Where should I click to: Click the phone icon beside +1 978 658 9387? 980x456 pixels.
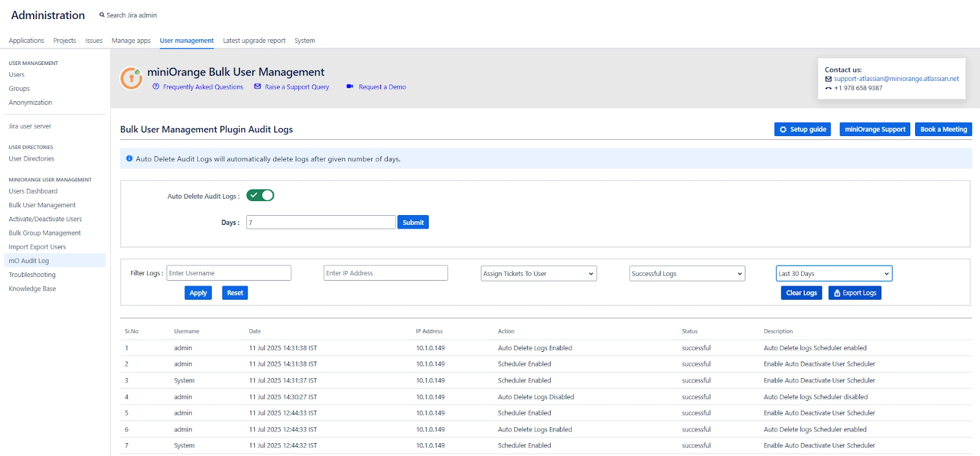click(828, 88)
